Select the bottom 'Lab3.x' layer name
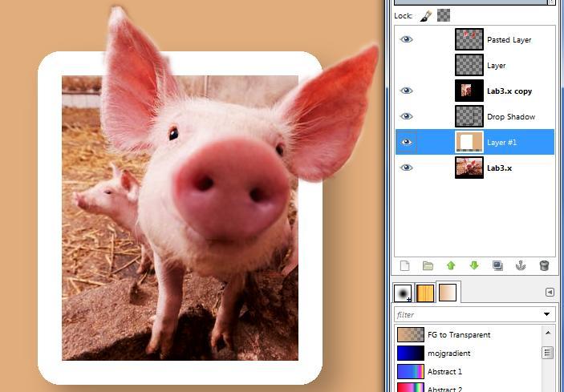Viewport: 564px width, 392px height. [499, 168]
